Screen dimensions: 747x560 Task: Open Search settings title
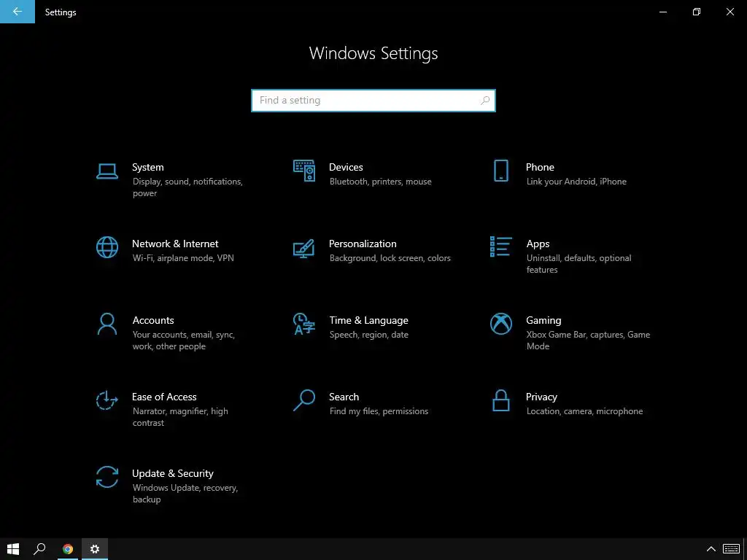[x=344, y=397]
